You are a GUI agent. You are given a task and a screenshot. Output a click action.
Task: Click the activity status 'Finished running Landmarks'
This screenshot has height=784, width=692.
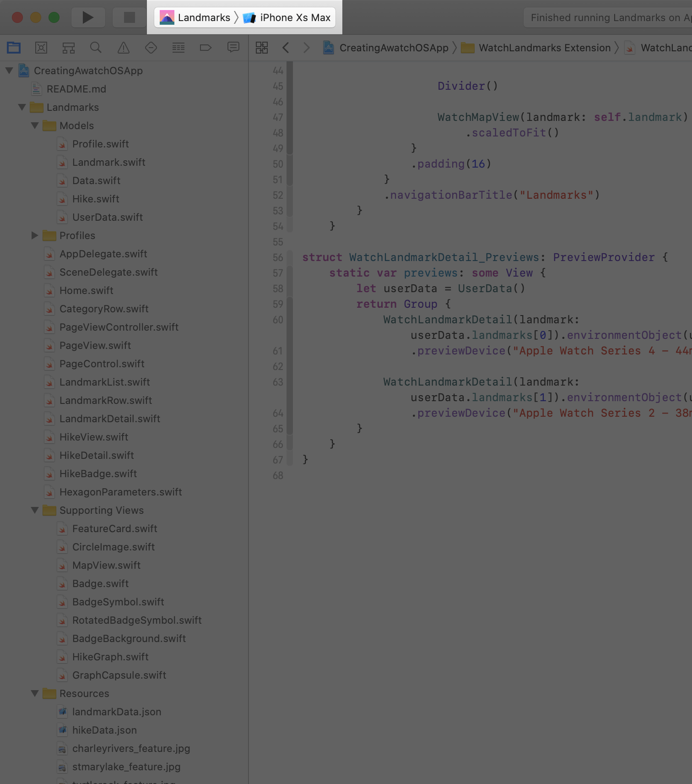(608, 17)
